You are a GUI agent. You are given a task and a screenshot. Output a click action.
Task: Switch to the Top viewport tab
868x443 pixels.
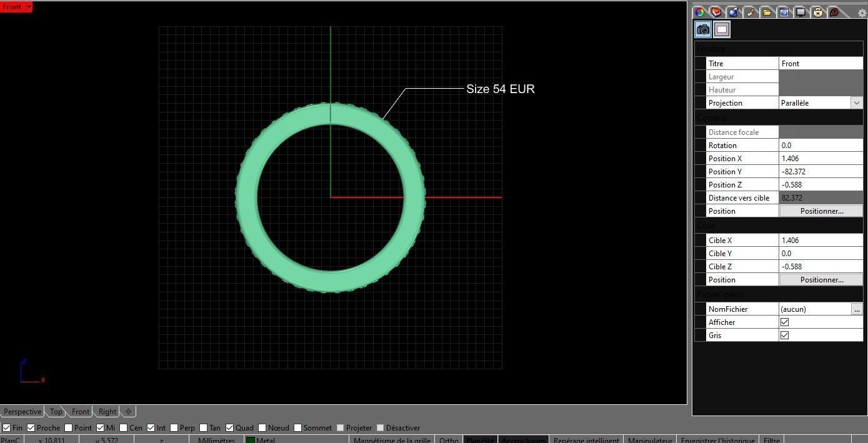pos(56,412)
